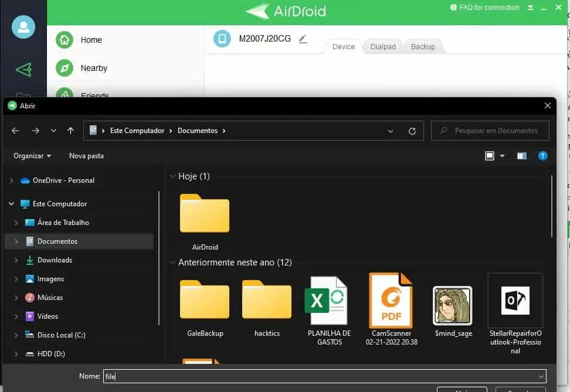Screen dimensions: 570x392
Task: Open the Organizar menu
Action: point(32,156)
